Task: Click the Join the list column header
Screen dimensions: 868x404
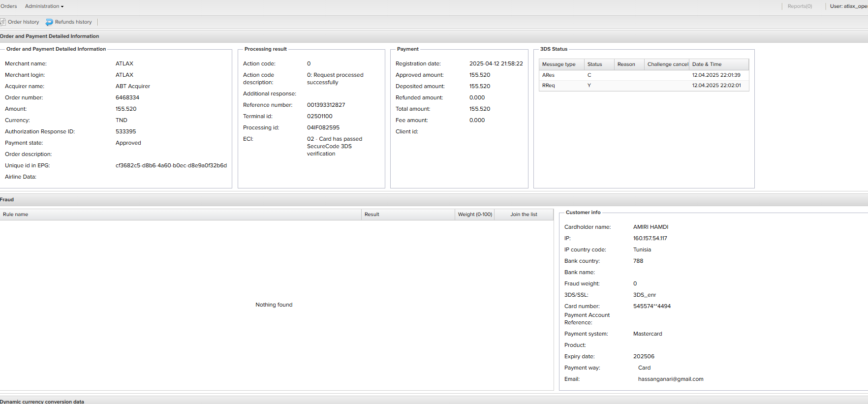Action: [x=524, y=215]
